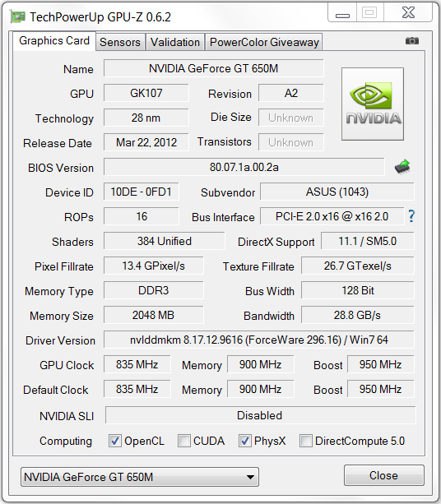Click the Close button
441x504 pixels.
click(x=383, y=475)
